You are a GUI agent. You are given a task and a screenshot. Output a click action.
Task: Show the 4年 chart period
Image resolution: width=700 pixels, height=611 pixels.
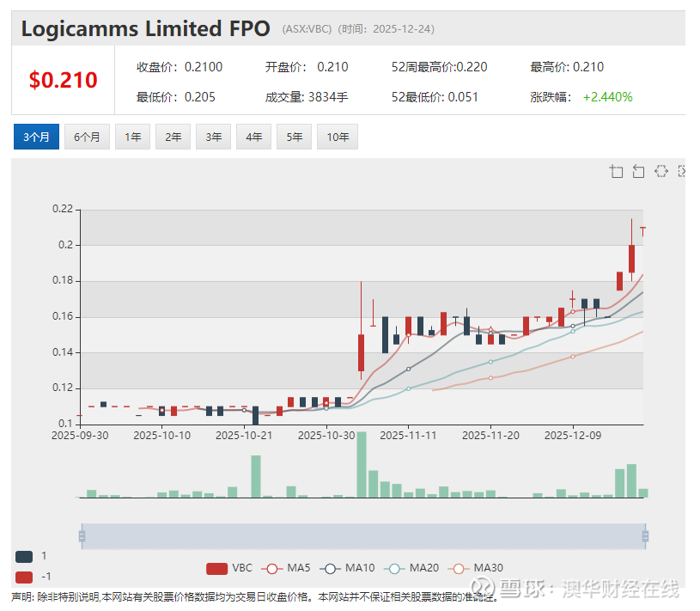coord(253,137)
